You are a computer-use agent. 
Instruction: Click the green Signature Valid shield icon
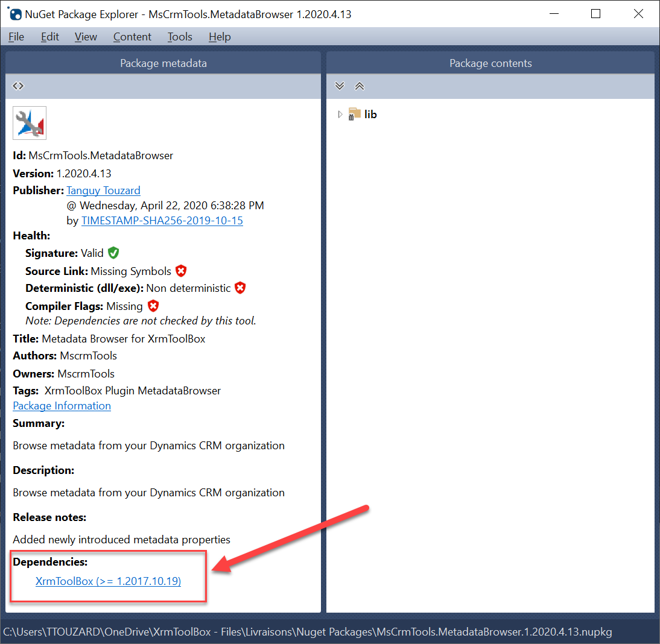point(113,253)
